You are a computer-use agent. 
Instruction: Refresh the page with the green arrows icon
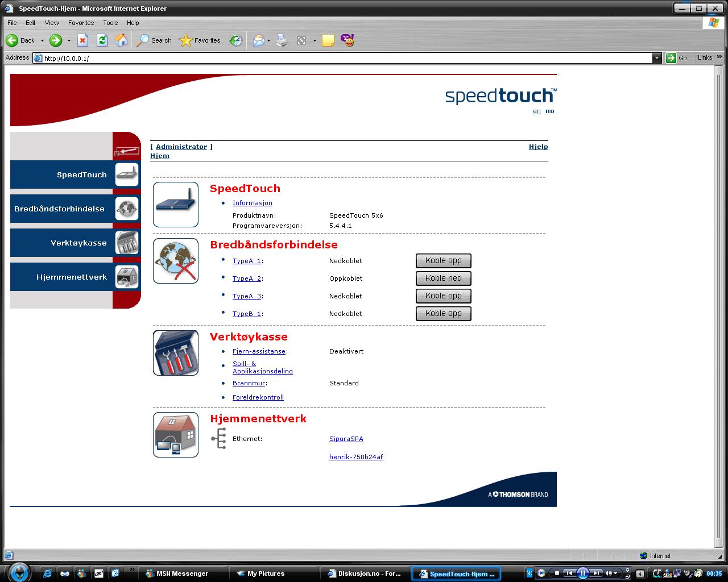tap(102, 40)
